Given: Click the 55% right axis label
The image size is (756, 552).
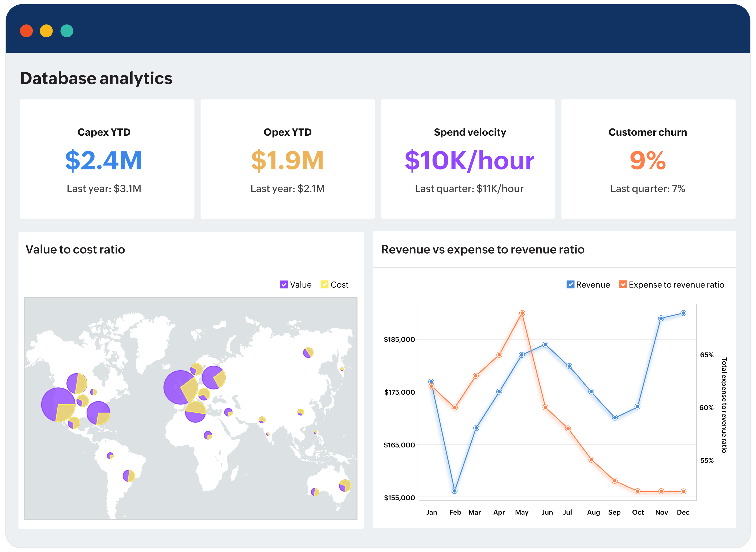Looking at the screenshot, I should 707,460.
